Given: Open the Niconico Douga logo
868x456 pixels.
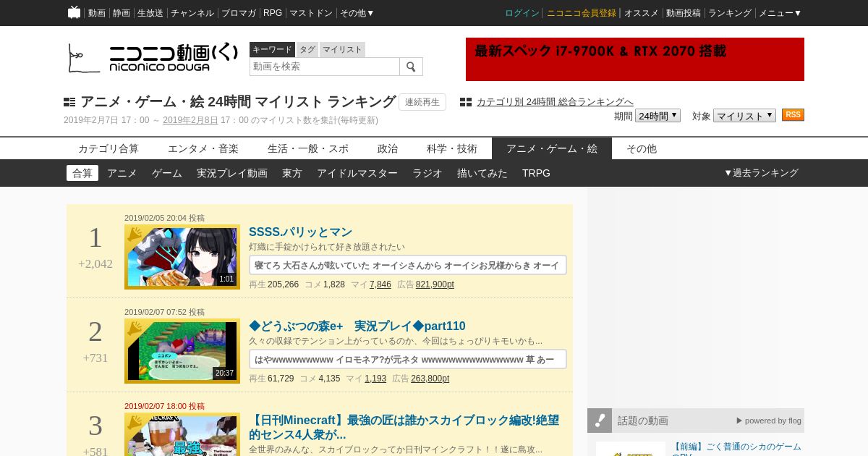Looking at the screenshot, I should click(153, 58).
